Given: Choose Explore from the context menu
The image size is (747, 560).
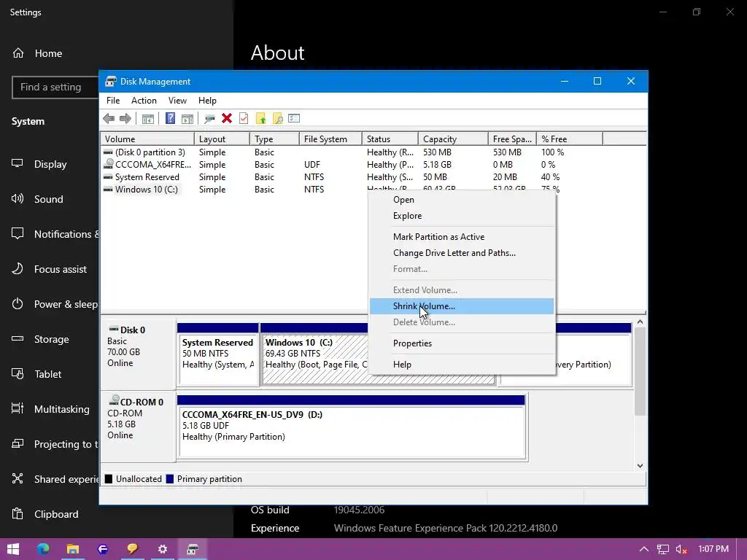Looking at the screenshot, I should 462,216.
